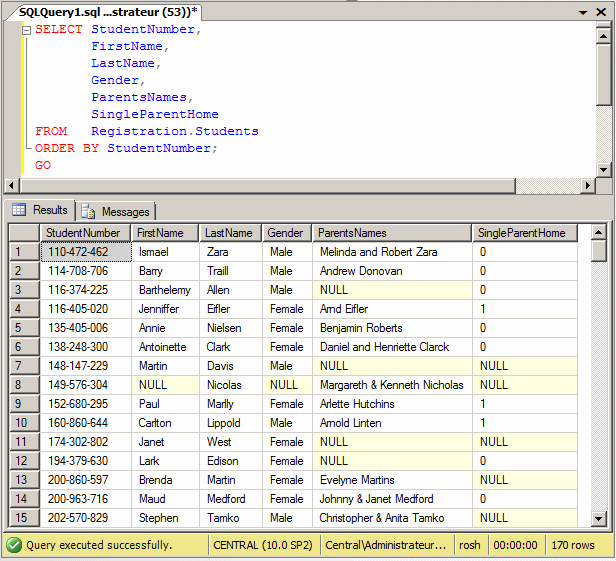Image resolution: width=616 pixels, height=561 pixels.
Task: Close the SQLQuery1.sql document tab
Action: point(601,12)
